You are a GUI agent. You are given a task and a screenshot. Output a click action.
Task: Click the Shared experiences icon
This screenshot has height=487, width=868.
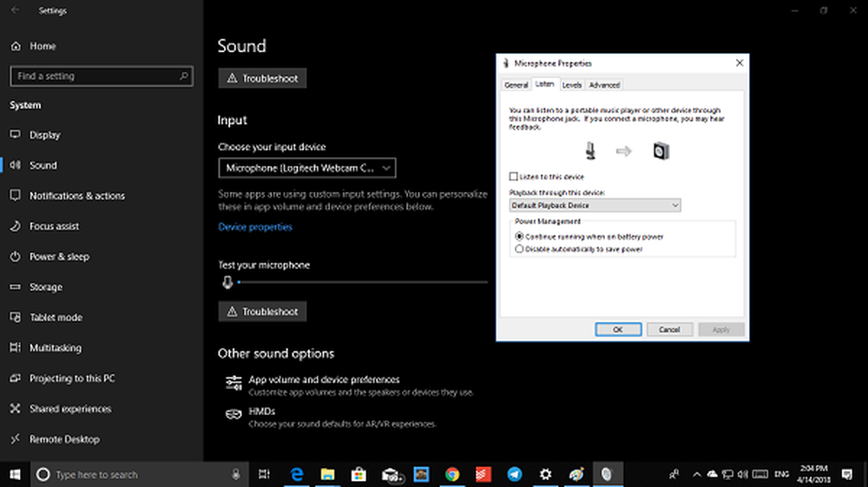tap(15, 408)
